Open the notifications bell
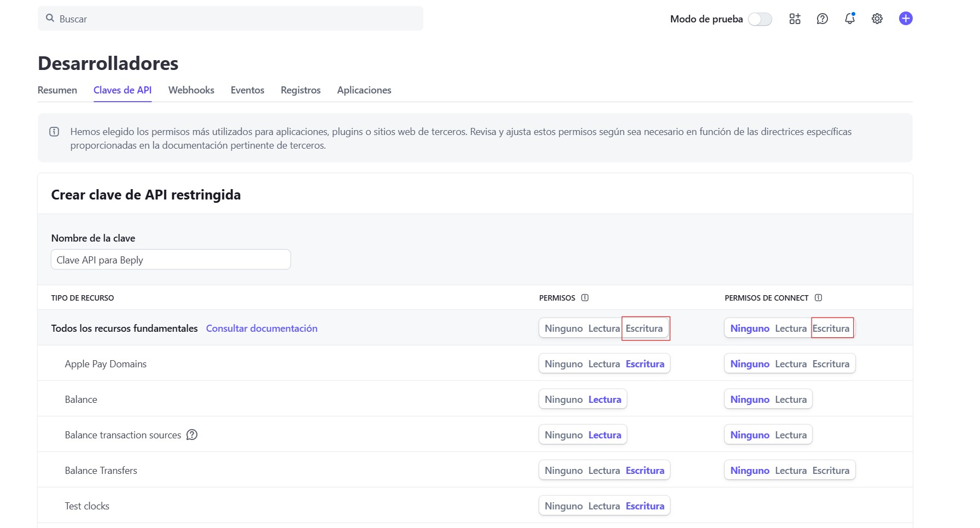Image resolution: width=980 pixels, height=528 pixels. 850,18
